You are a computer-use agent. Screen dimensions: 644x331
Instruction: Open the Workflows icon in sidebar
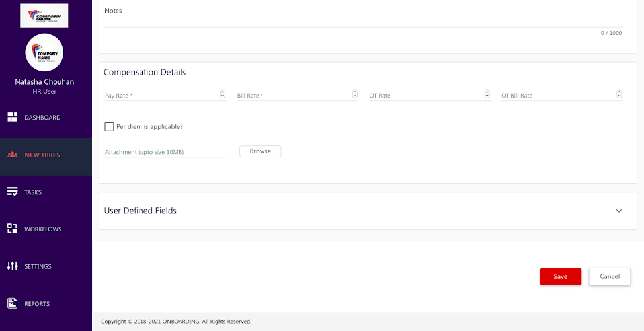[x=13, y=229]
